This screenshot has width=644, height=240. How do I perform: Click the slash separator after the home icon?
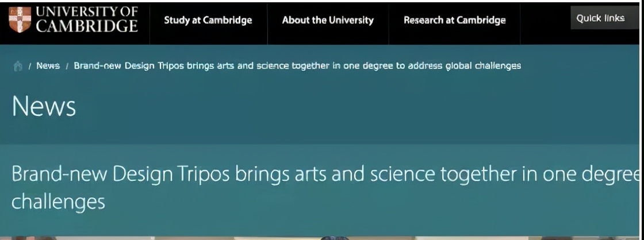pos(30,67)
